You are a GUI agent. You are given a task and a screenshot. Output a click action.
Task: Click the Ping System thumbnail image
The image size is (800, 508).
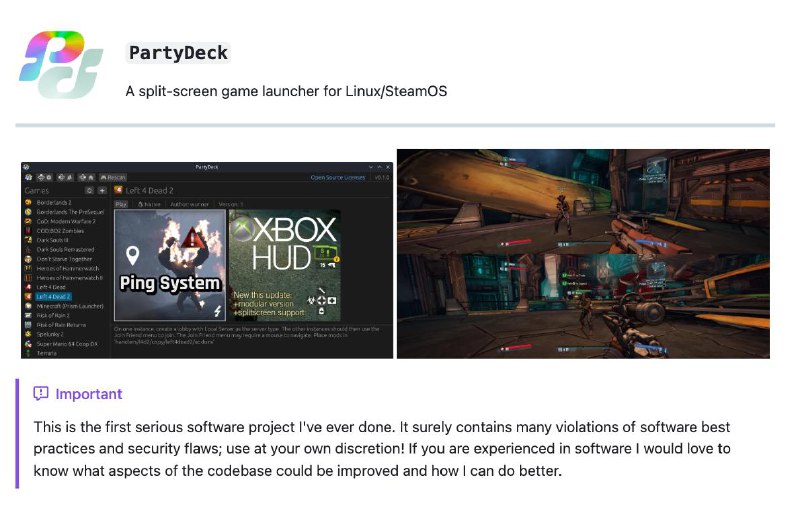point(170,265)
